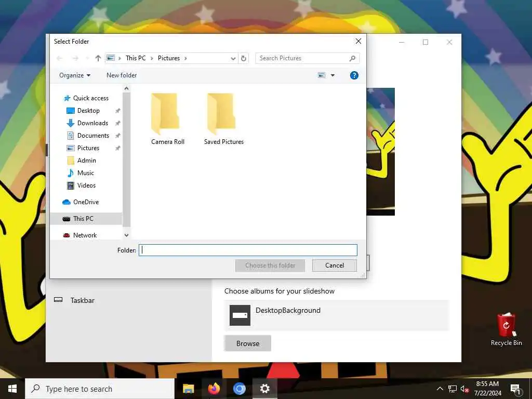Select the Saved Pictures folder icon
This screenshot has width=532, height=399.
[221, 114]
